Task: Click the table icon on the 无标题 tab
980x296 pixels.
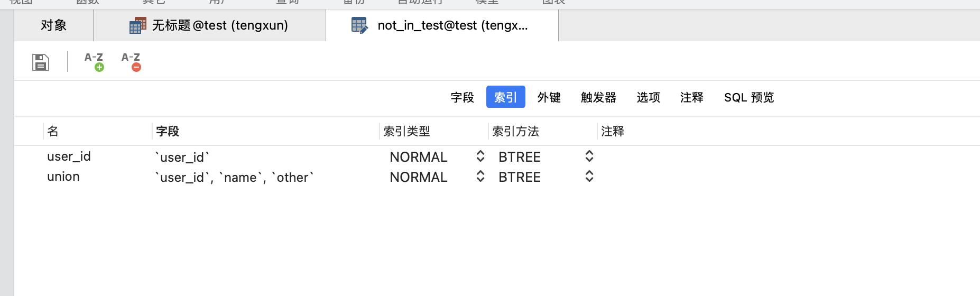Action: (138, 25)
